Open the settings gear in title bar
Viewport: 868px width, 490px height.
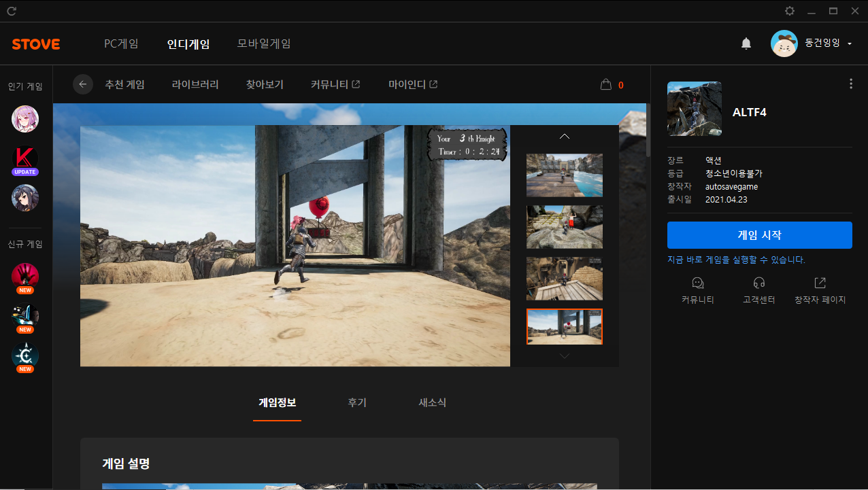click(x=790, y=11)
